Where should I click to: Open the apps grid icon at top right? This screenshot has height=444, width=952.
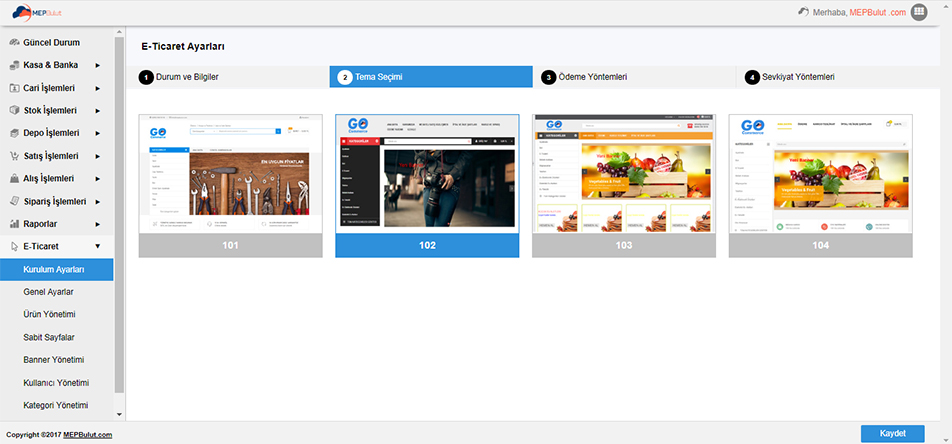tap(919, 12)
